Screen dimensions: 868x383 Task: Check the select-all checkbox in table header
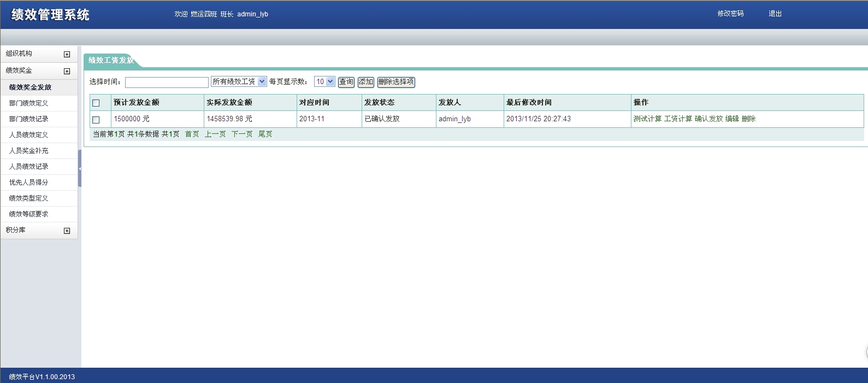click(96, 103)
